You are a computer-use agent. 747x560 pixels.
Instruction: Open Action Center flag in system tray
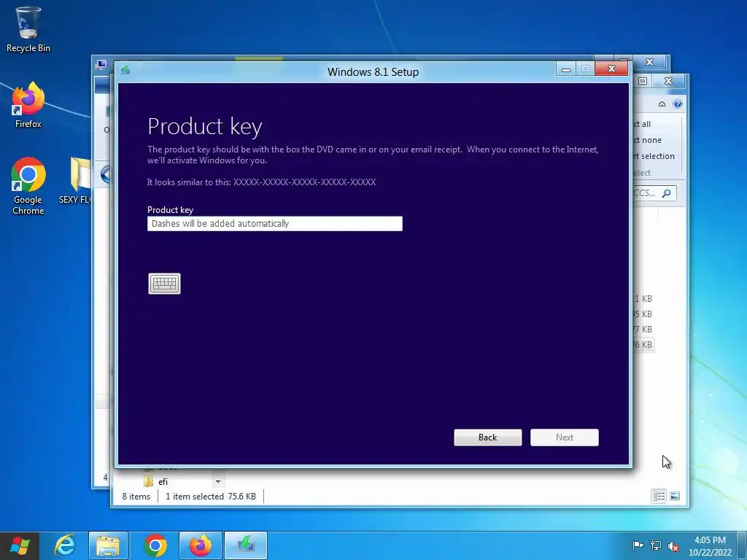tap(638, 545)
